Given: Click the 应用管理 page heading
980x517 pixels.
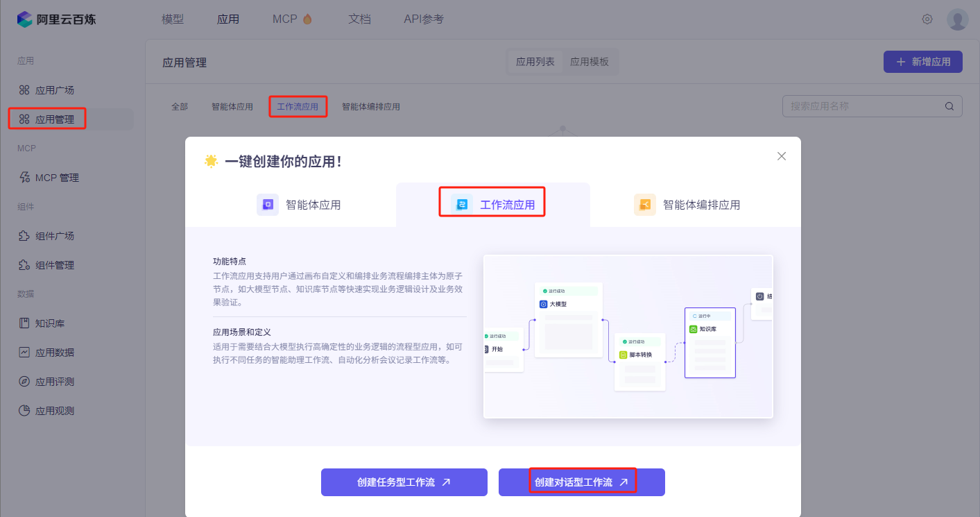Looking at the screenshot, I should (x=184, y=62).
